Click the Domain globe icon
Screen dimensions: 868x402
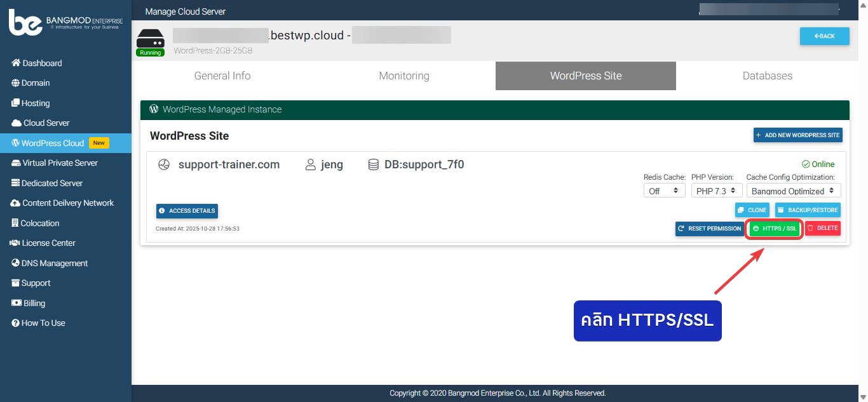(x=16, y=83)
